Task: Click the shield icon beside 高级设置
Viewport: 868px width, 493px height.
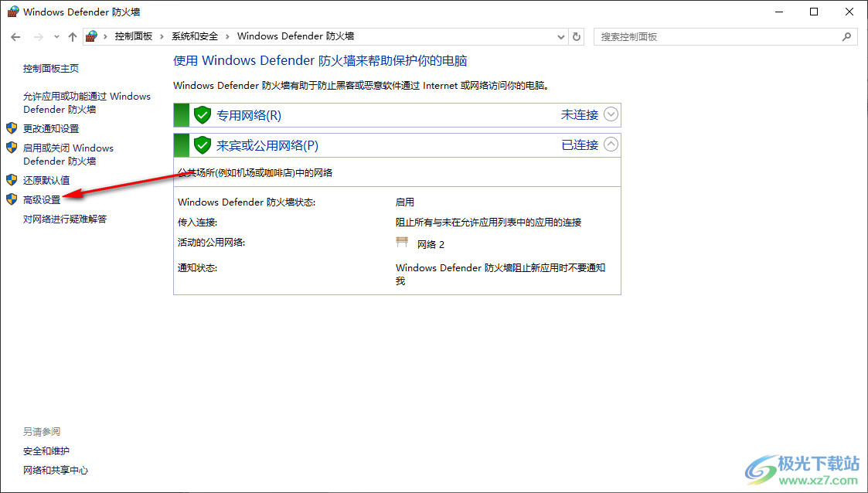Action: pos(12,199)
